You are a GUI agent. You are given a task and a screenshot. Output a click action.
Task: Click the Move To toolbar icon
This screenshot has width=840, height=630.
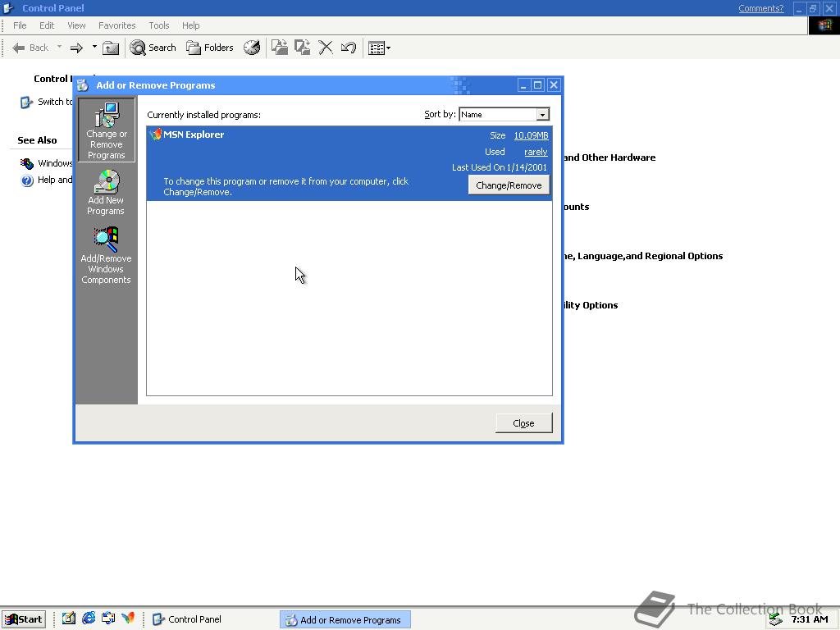[x=280, y=48]
